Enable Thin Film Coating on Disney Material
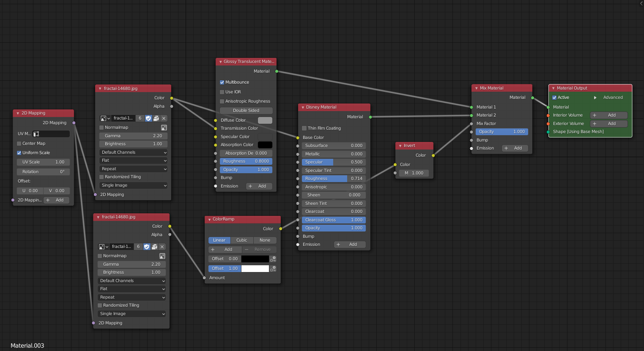The height and width of the screenshot is (351, 644). (x=304, y=128)
